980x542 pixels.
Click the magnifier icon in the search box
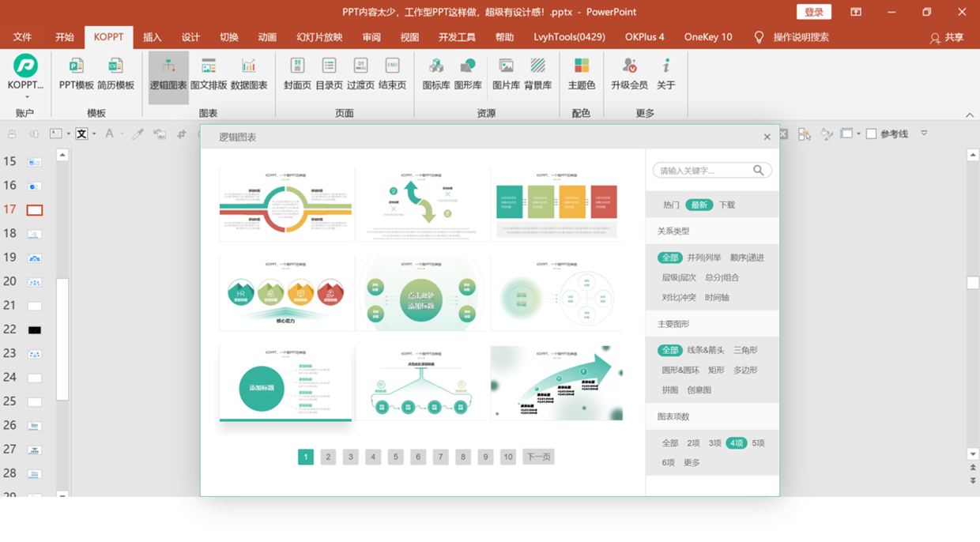(758, 170)
